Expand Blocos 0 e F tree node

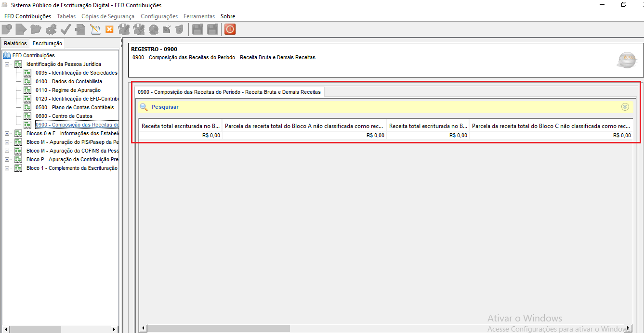pos(7,133)
